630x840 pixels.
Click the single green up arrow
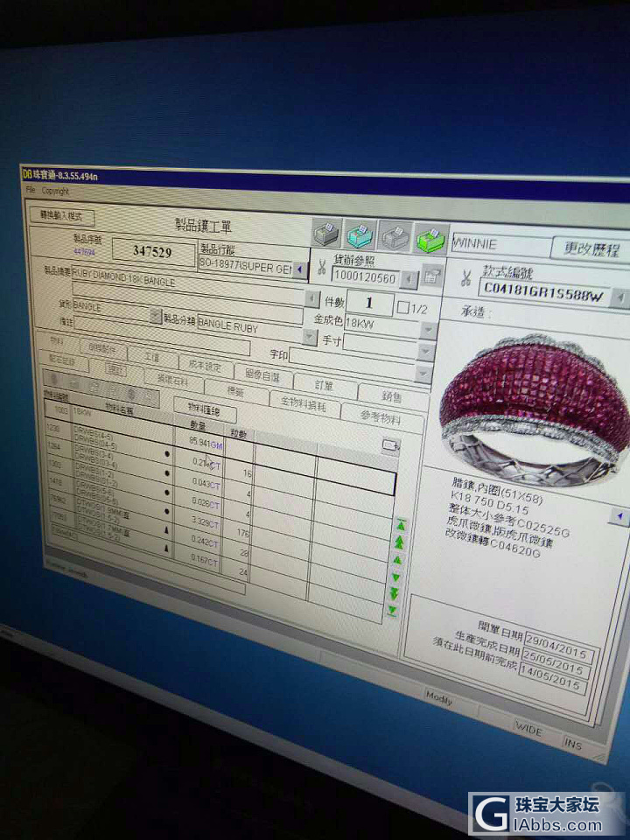tap(397, 559)
